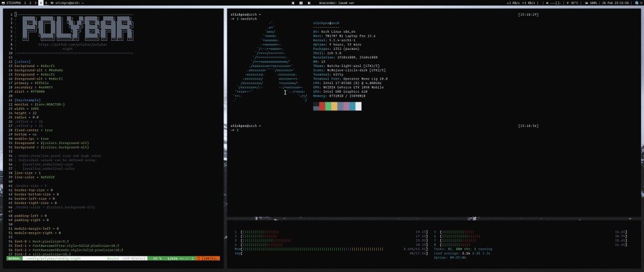Click the Arch Linux ASCII logo
The height and width of the screenshot is (272, 644).
coord(270,61)
